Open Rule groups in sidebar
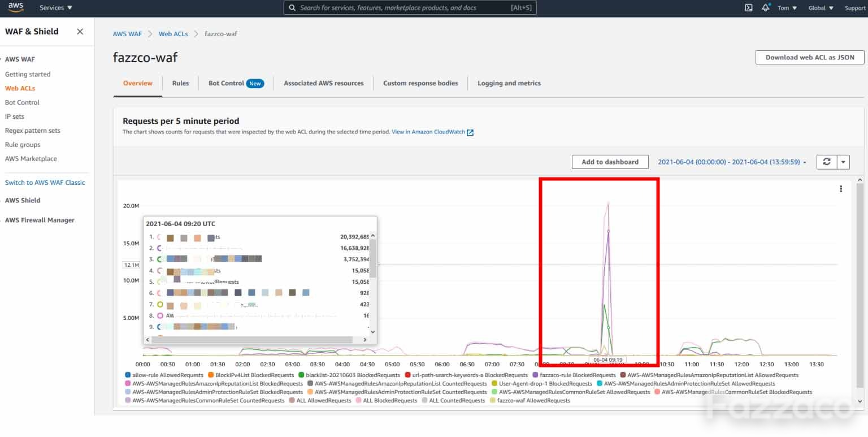 [x=23, y=145]
